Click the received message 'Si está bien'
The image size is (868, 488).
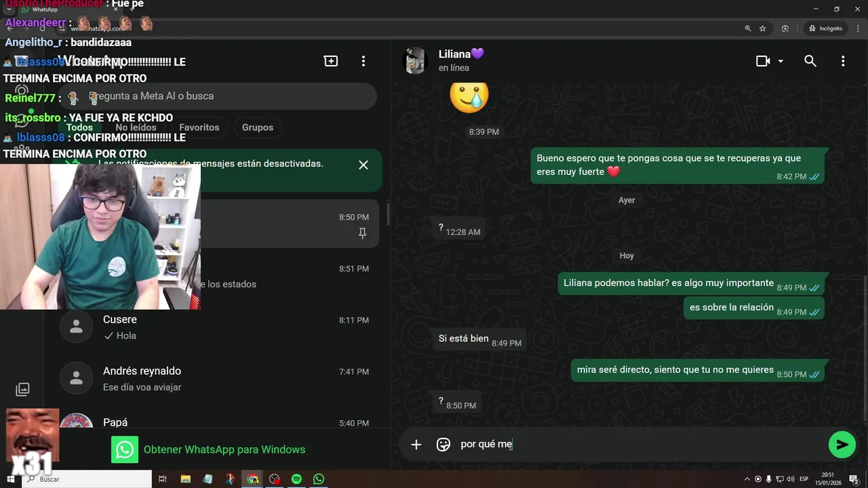[479, 339]
